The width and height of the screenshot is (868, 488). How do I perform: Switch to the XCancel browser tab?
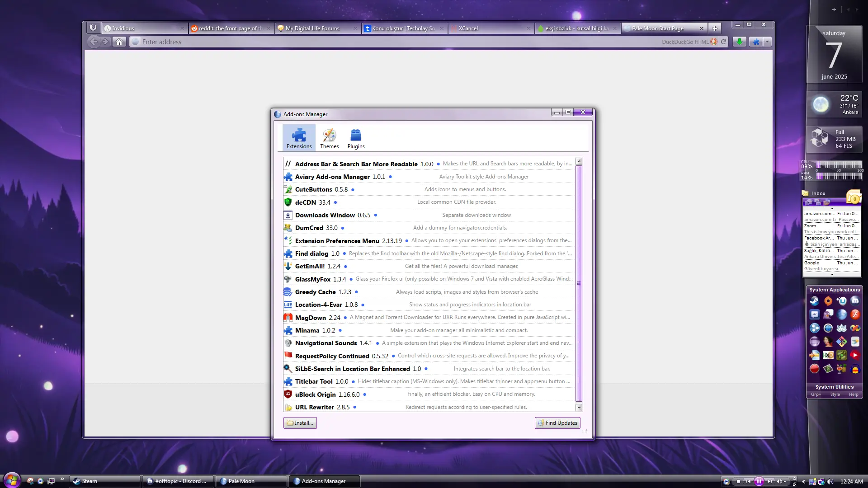pos(491,28)
